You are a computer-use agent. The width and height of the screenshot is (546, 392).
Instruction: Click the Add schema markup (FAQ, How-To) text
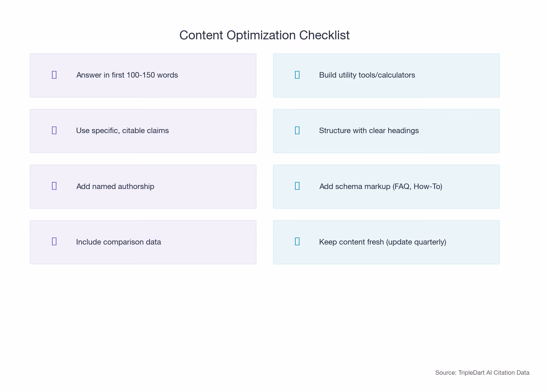tap(381, 186)
